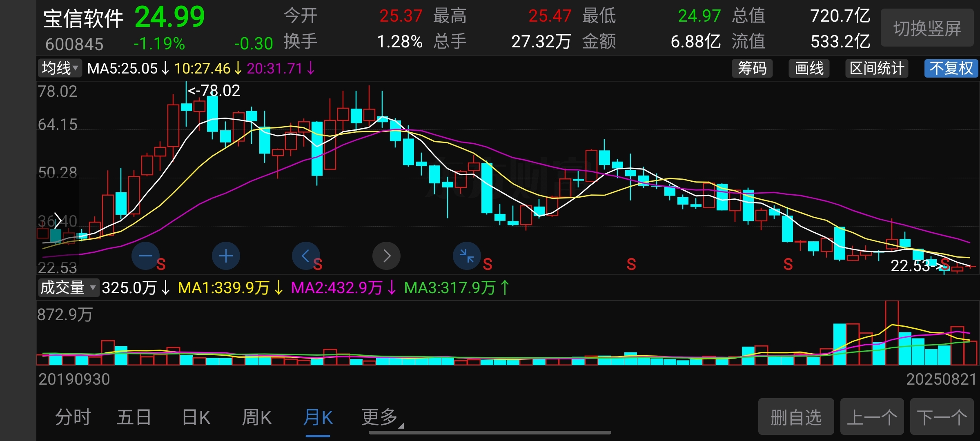Zoom out chart with minus icon
The height and width of the screenshot is (441, 980).
point(145,256)
